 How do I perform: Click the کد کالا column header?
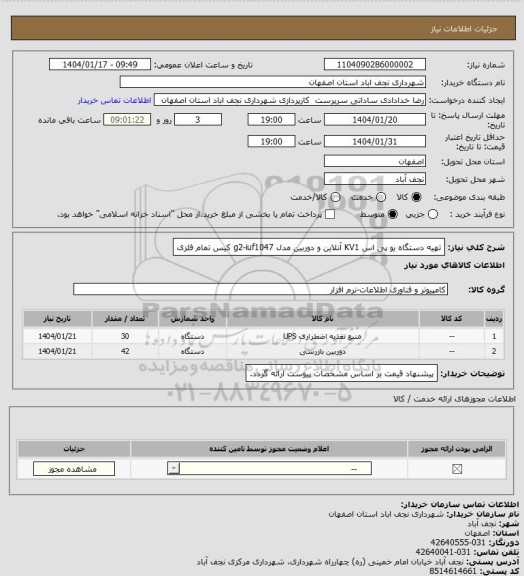coord(452,318)
